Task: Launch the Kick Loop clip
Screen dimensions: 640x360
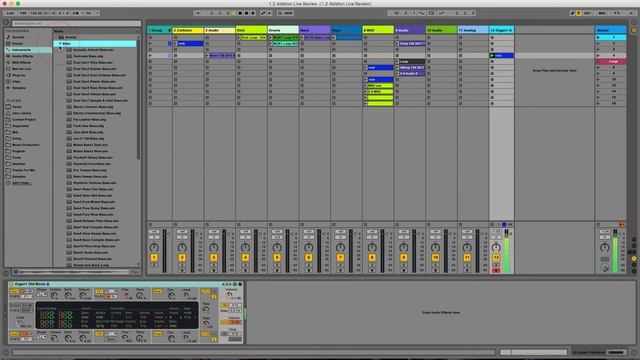Action: [x=239, y=38]
